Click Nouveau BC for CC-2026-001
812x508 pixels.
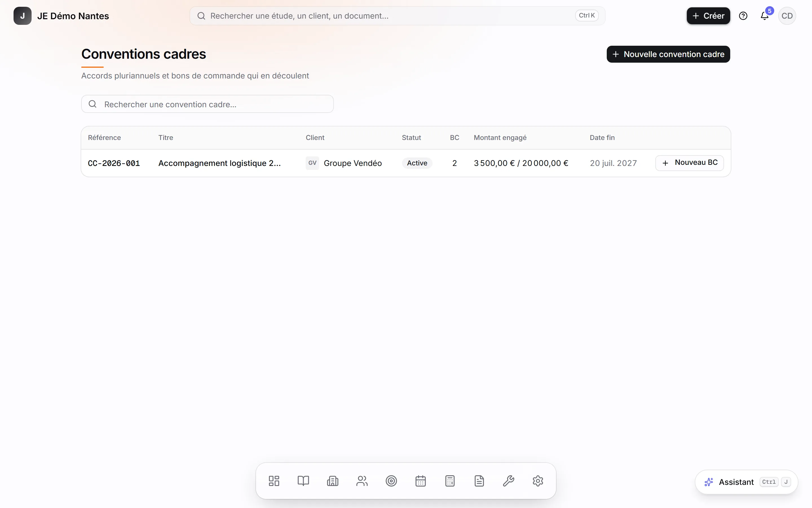(x=689, y=163)
